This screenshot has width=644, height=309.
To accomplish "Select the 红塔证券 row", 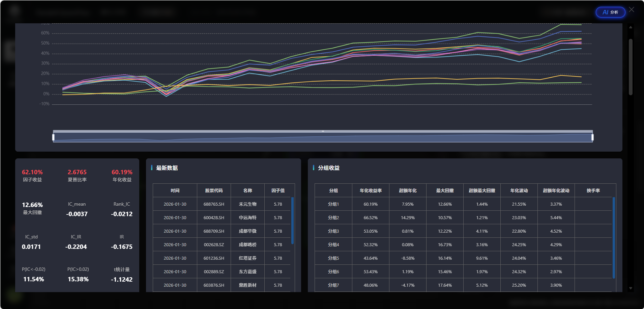I will coord(247,258).
